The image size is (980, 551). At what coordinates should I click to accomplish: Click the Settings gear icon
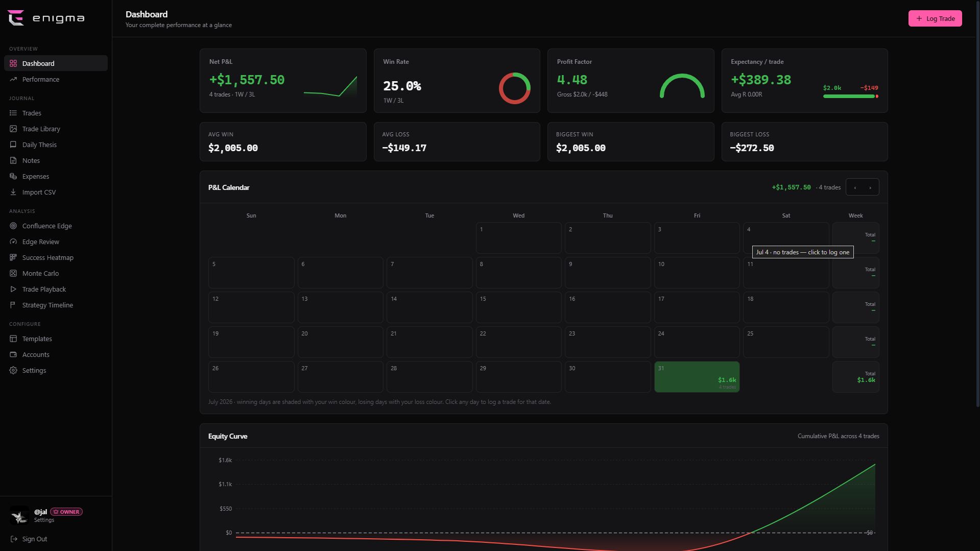pyautogui.click(x=13, y=370)
